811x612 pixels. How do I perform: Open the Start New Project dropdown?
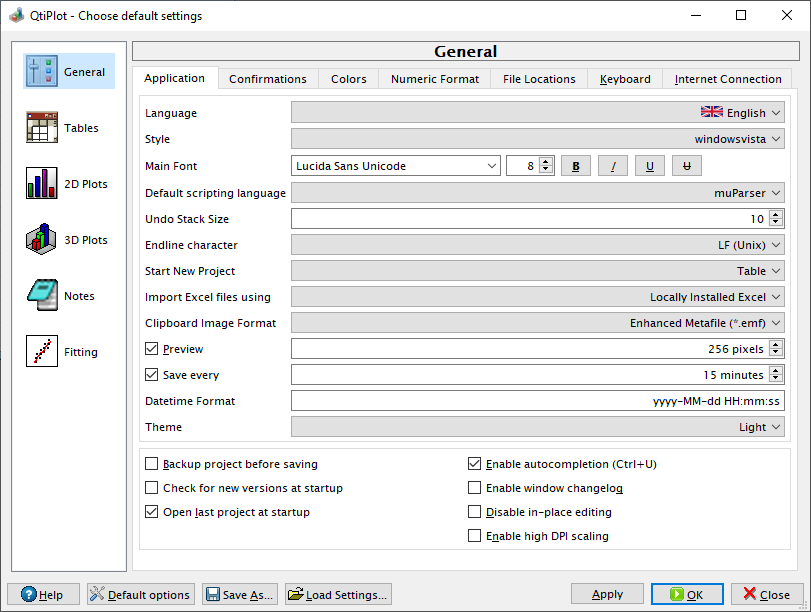(x=537, y=271)
